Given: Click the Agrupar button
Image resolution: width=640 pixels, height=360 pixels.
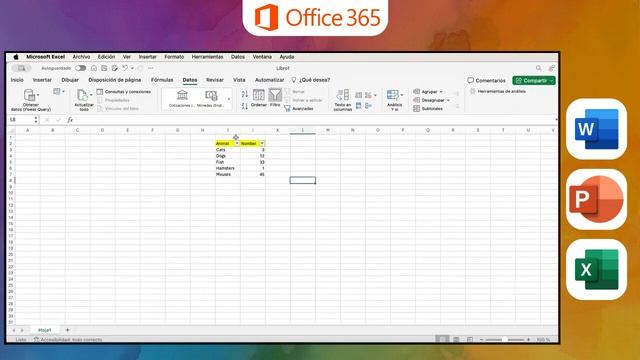Looking at the screenshot, I should (x=425, y=92).
